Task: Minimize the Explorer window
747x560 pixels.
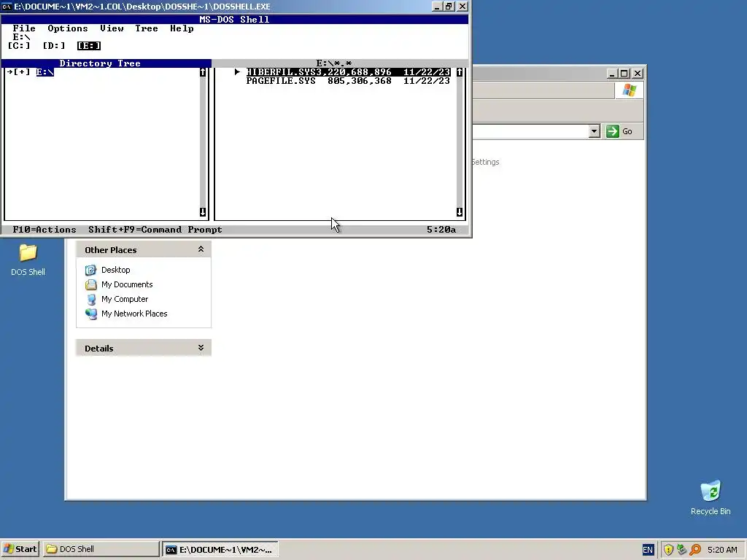Action: tap(613, 74)
